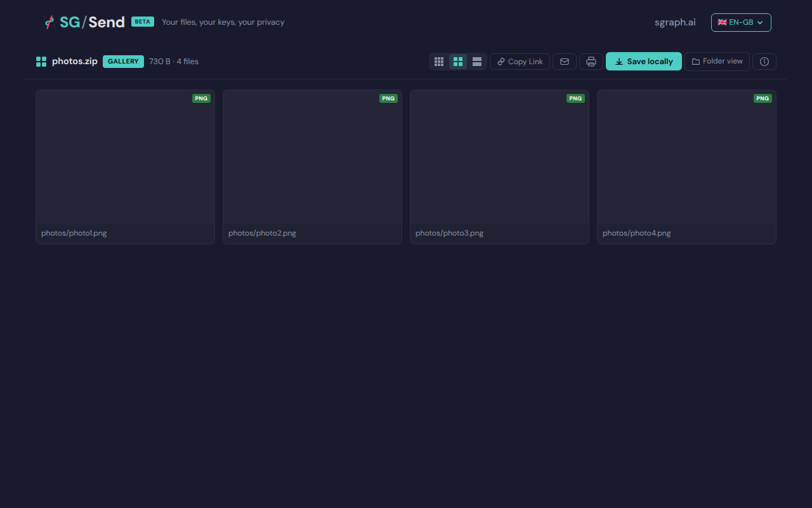This screenshot has width=812, height=508.
Task: Click the GALLERY badge
Action: click(x=123, y=61)
